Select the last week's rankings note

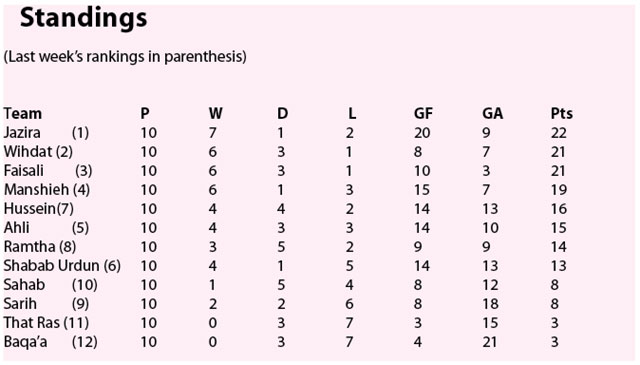pos(125,56)
